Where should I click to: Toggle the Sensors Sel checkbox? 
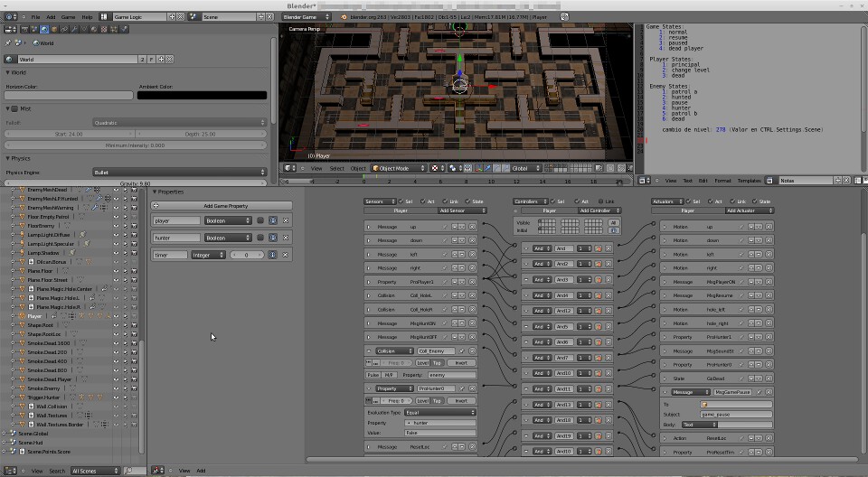(401, 201)
